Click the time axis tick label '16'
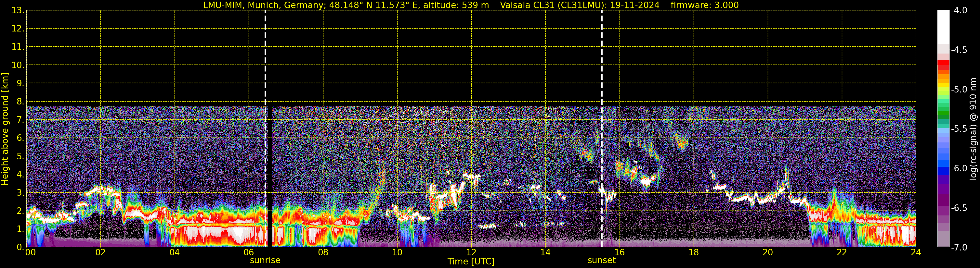Screen dimensions: 980x268 click(619, 253)
